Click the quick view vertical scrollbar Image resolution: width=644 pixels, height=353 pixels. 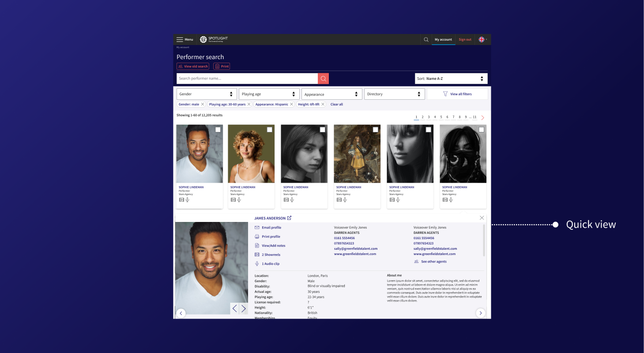484,240
